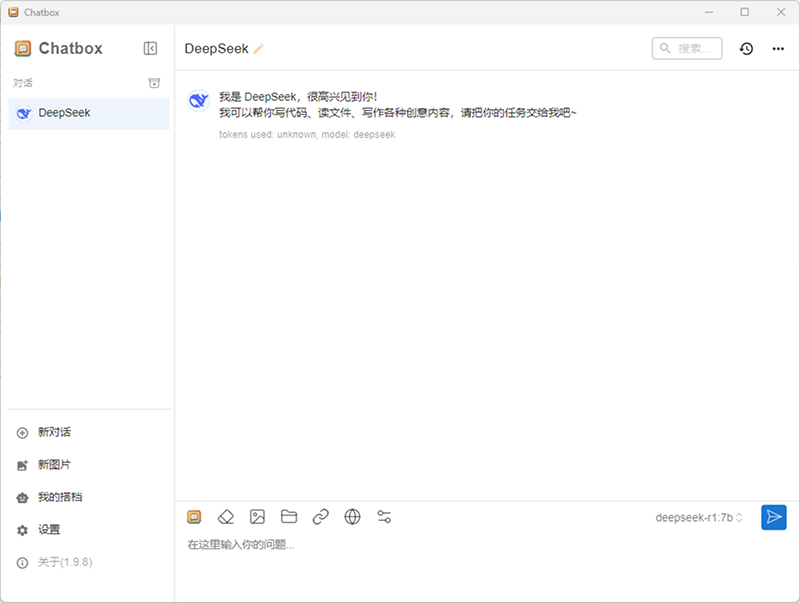
Task: Open the three-dot more options menu
Action: [778, 48]
